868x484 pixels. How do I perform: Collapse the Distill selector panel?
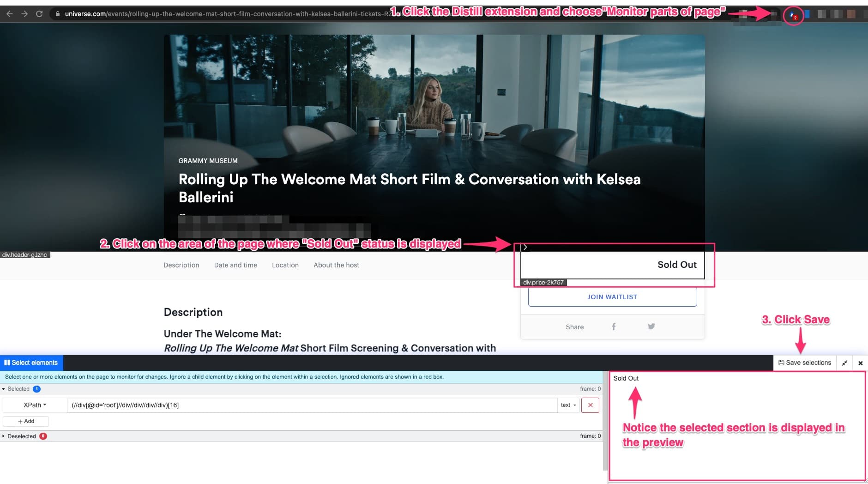pyautogui.click(x=844, y=363)
